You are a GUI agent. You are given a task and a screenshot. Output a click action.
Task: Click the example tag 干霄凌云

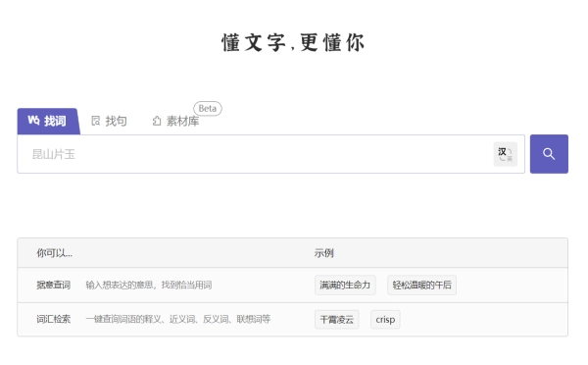[x=337, y=320]
